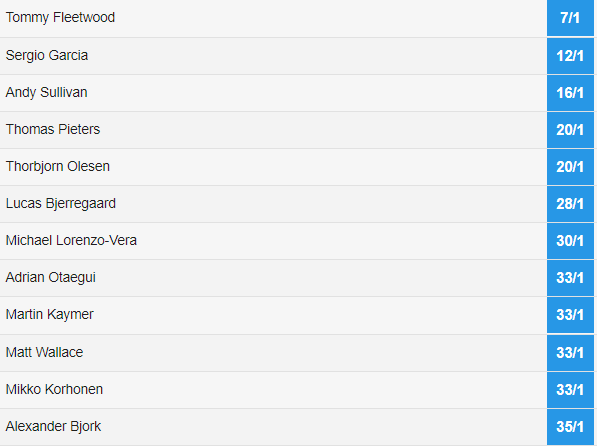Screen dimensions: 597x446
Task: Click the Matt Wallace player name
Action: pyautogui.click(x=44, y=352)
